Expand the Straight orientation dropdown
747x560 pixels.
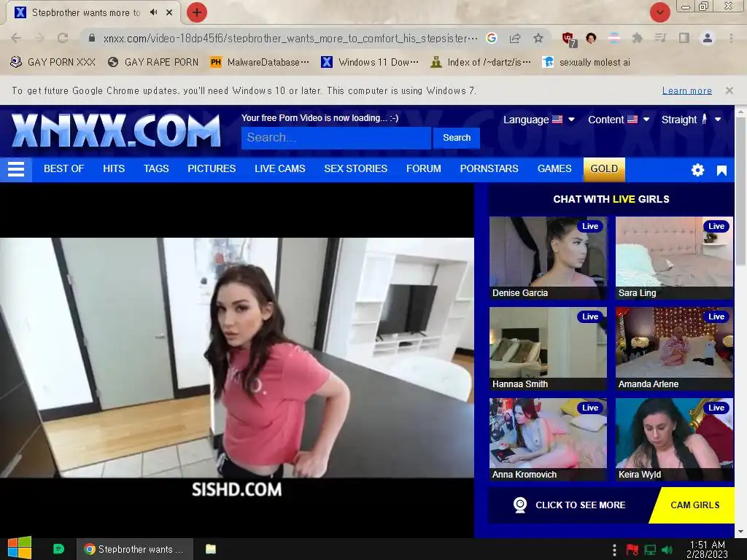691,120
